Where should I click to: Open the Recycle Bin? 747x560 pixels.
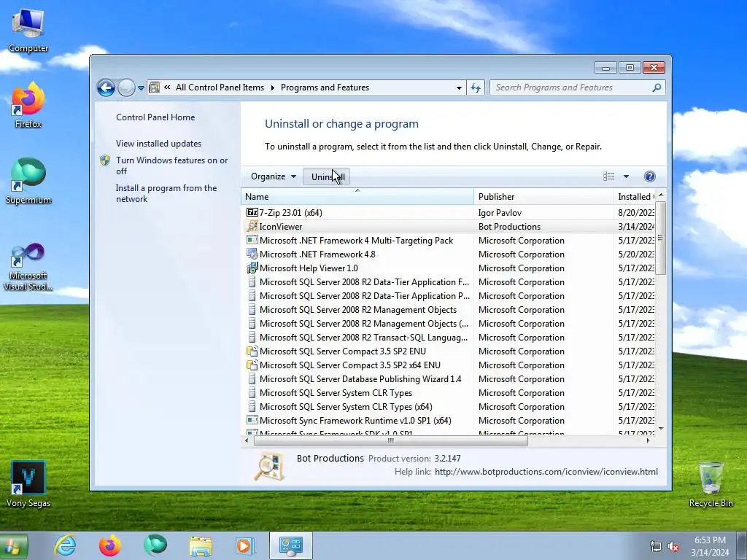[x=711, y=484]
